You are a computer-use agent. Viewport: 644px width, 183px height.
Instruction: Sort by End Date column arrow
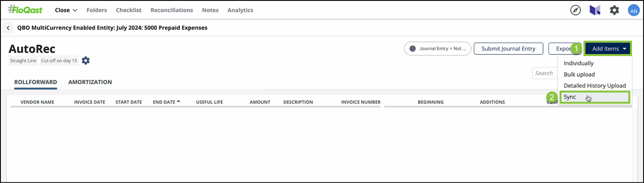178,102
